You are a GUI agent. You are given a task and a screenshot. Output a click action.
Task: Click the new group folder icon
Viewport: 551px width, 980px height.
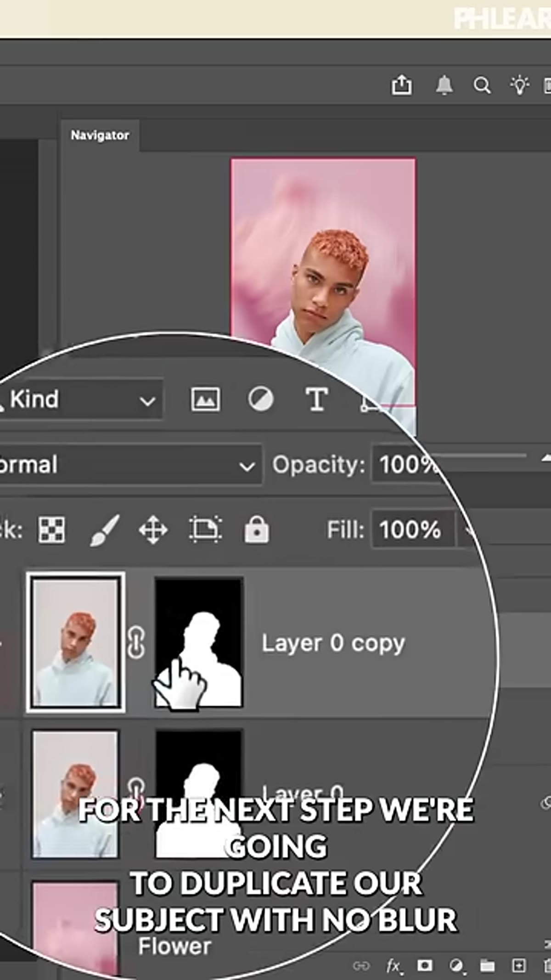pos(487,966)
